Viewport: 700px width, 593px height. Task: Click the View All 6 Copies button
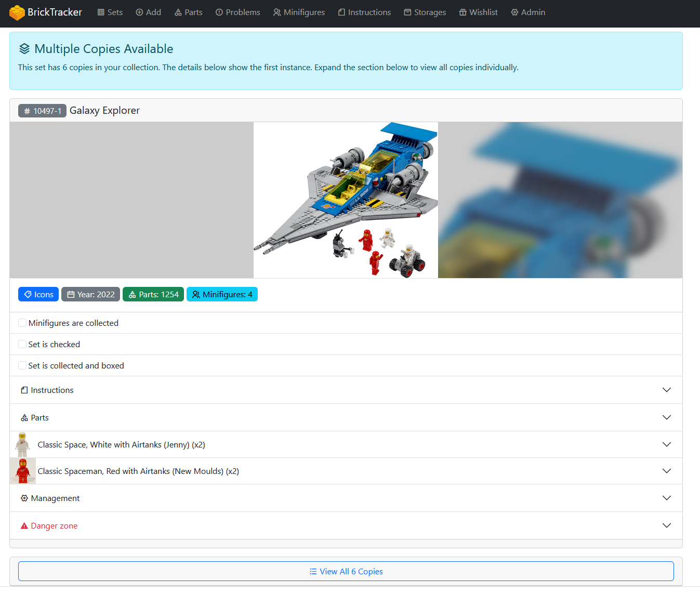click(346, 571)
